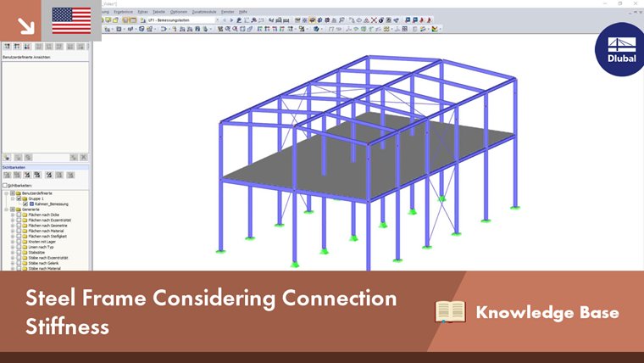Click first icon in Sichtbarkeiten toolbar
The height and width of the screenshot is (363, 644).
tap(7, 175)
